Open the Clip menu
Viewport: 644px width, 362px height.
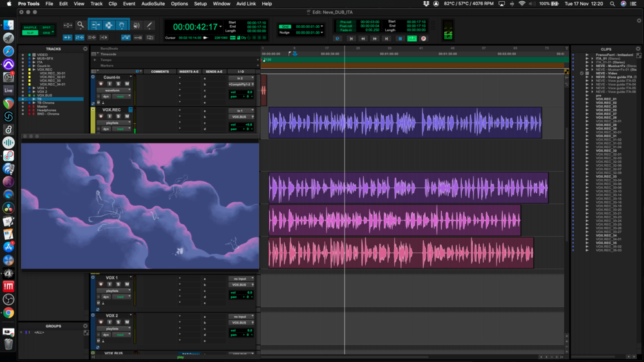point(113,4)
